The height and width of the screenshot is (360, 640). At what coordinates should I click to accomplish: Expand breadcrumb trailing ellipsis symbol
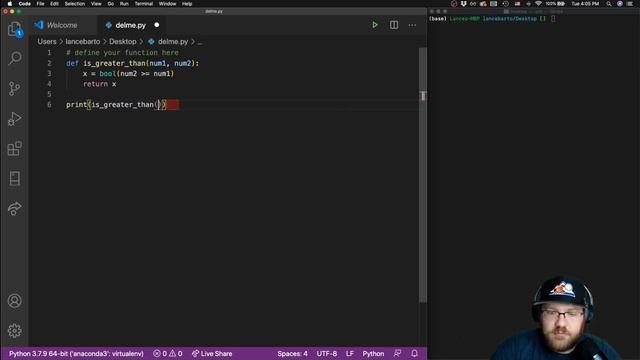pos(200,42)
